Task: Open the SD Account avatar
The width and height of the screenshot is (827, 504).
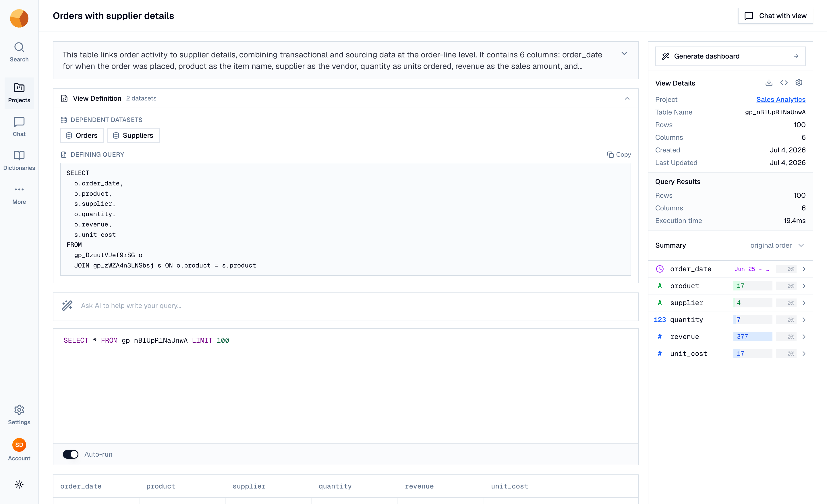Action: pyautogui.click(x=19, y=445)
